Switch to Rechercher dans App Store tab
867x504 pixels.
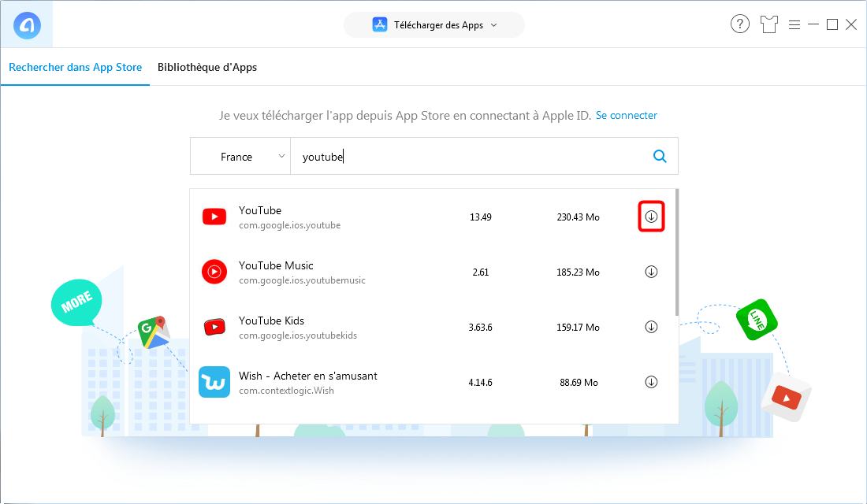coord(75,68)
